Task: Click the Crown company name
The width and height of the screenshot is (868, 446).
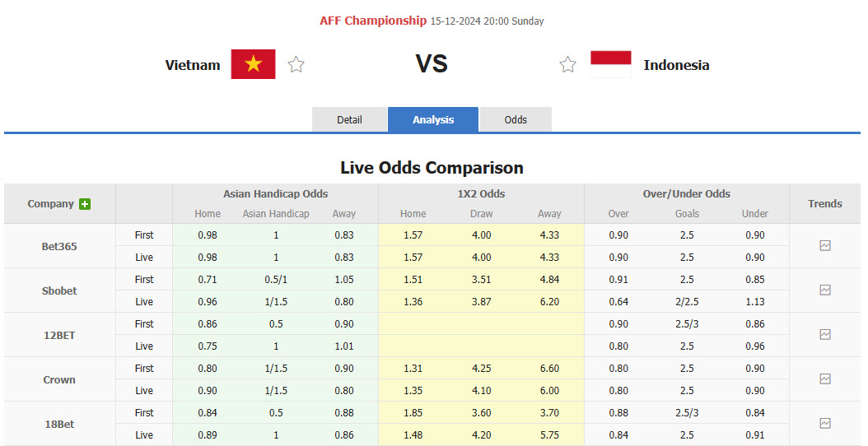Action: coord(59,379)
